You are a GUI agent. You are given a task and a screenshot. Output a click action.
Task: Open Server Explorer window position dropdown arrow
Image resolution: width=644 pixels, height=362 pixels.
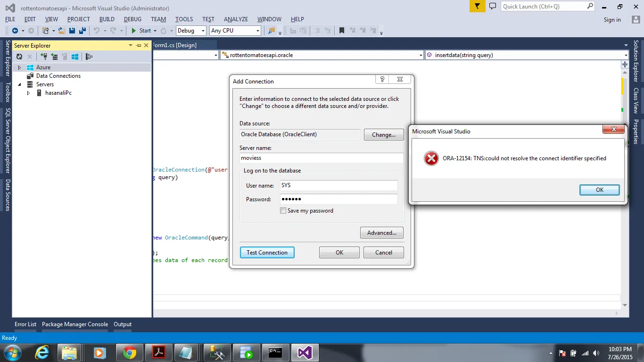[x=131, y=45]
